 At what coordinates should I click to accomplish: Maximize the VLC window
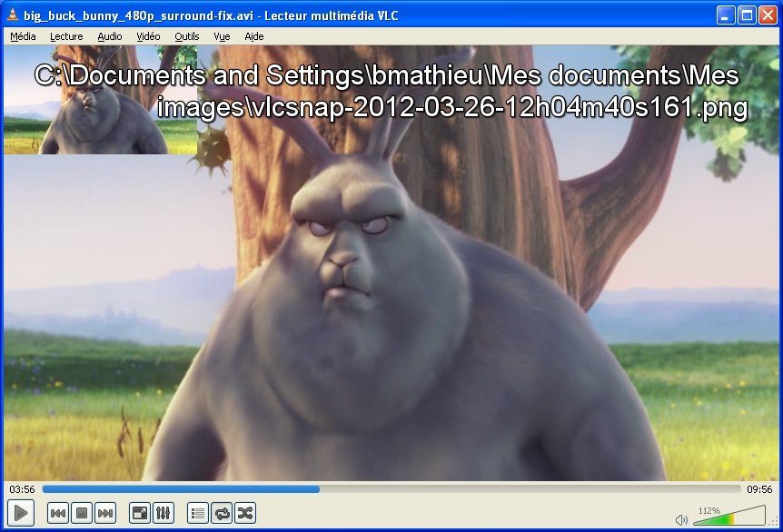[747, 15]
